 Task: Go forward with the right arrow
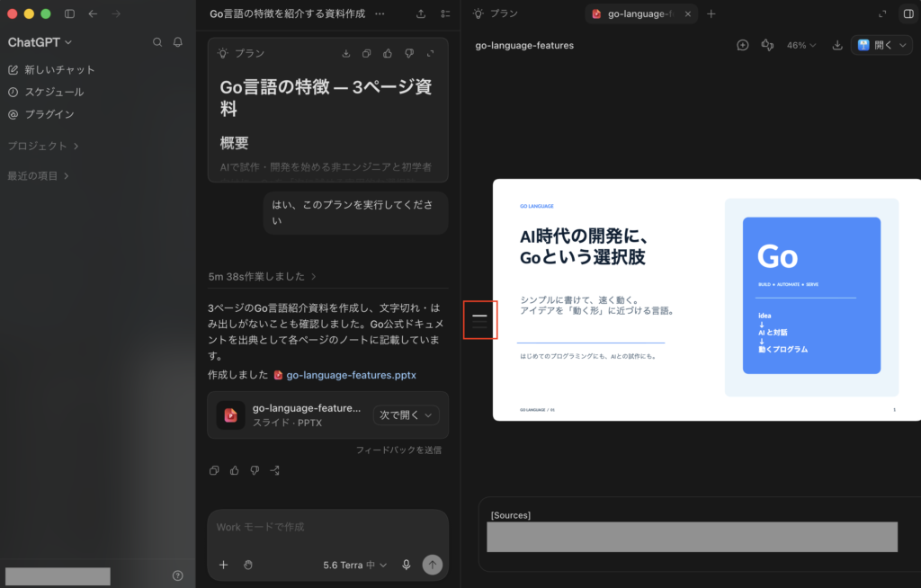click(116, 13)
